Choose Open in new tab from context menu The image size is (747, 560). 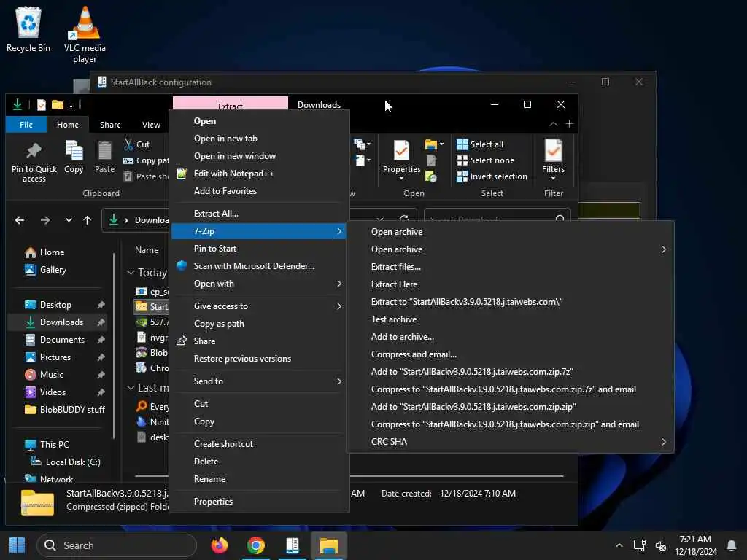(259, 139)
